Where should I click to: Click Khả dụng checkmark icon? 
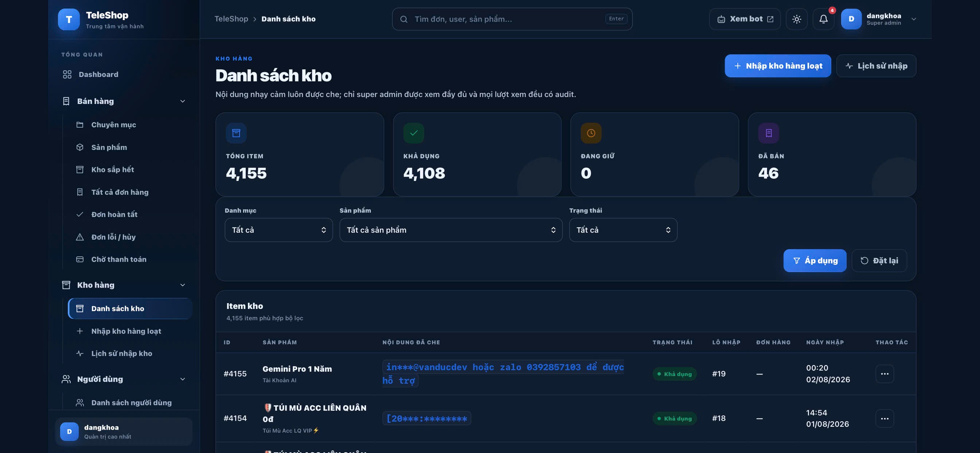pos(413,133)
